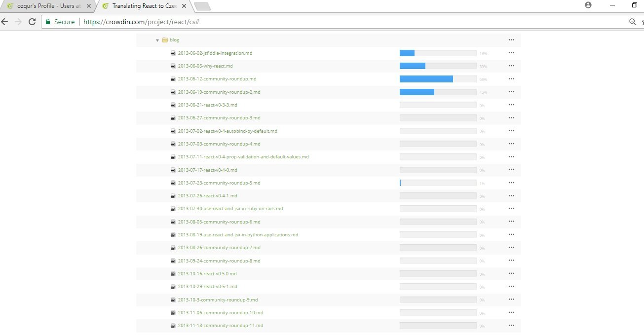Screen dimensions: 644x335
Task: Open file 2013-06-19-community-roundup-2.md
Action: pyautogui.click(x=219, y=92)
